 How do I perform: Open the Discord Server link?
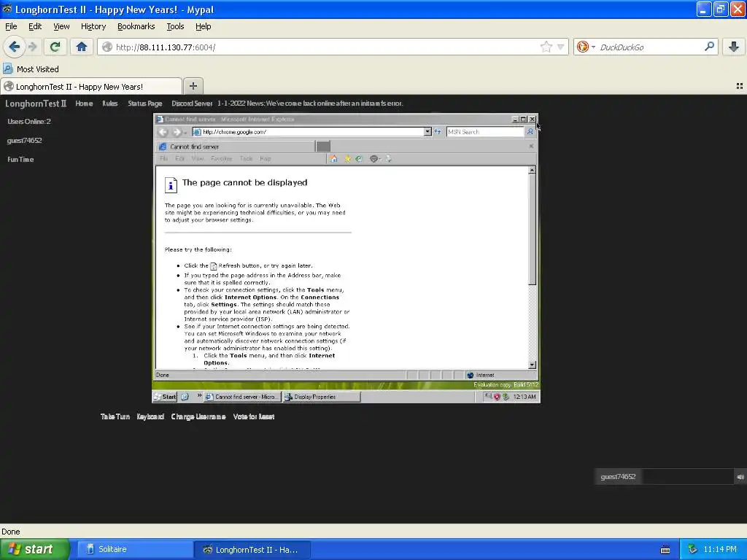point(192,104)
